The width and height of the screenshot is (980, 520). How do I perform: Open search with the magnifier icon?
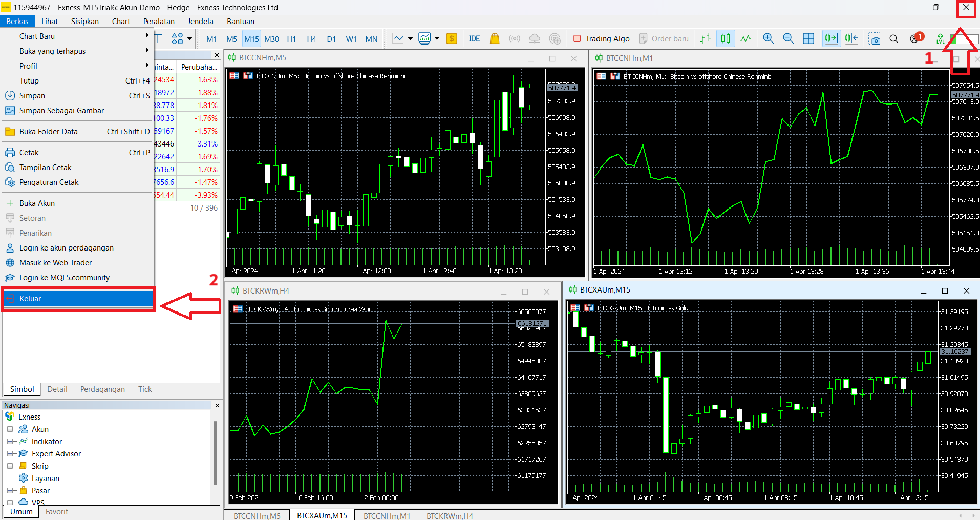click(894, 38)
